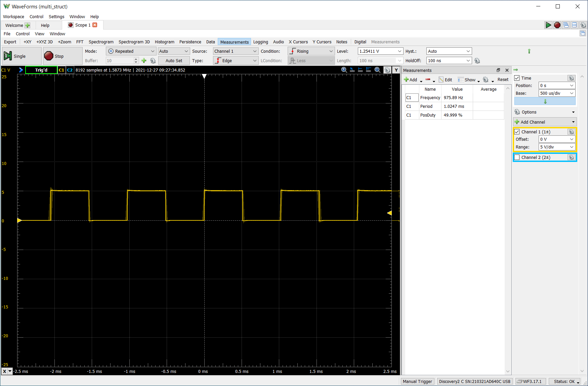Open the Auto trigger mode dropdown

tap(174, 51)
